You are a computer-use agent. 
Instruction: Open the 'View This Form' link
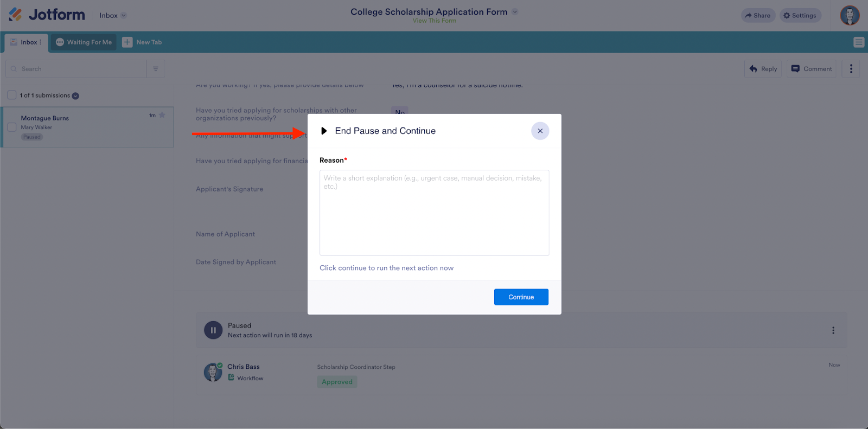(x=434, y=20)
